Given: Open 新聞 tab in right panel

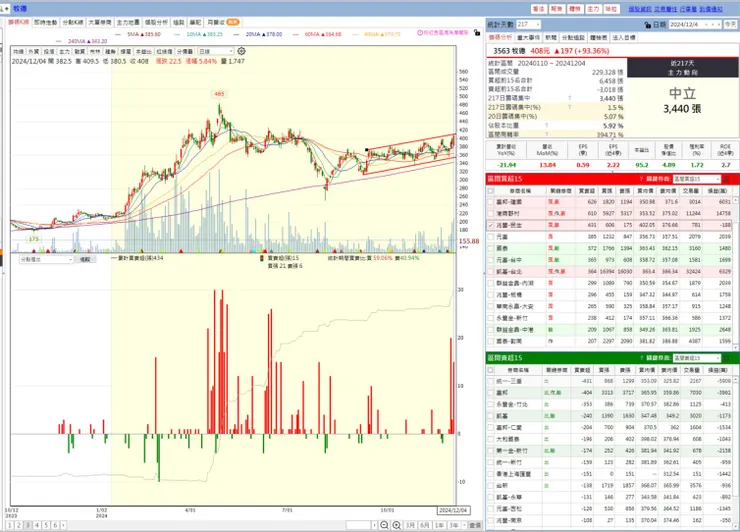Looking at the screenshot, I should pyautogui.click(x=551, y=37).
